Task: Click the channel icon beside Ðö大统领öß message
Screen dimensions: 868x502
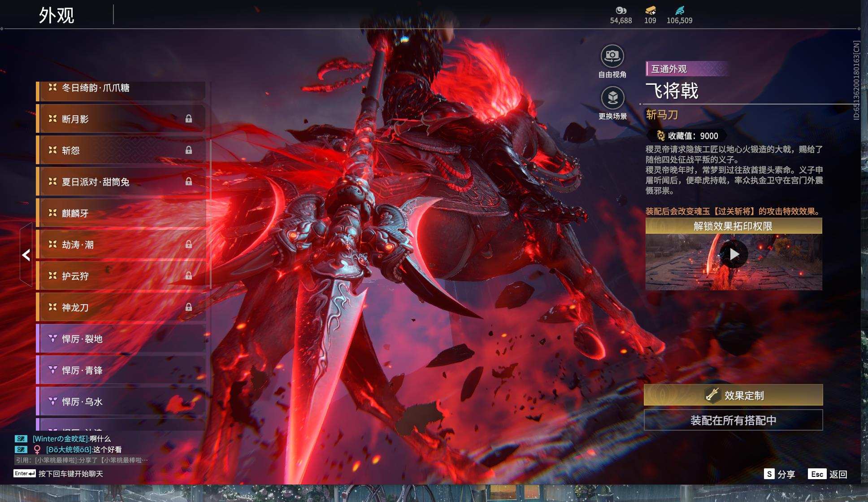Action: coord(21,449)
